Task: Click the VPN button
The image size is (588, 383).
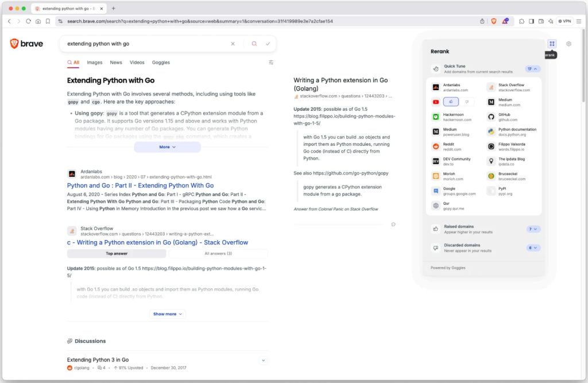Action: (x=564, y=21)
